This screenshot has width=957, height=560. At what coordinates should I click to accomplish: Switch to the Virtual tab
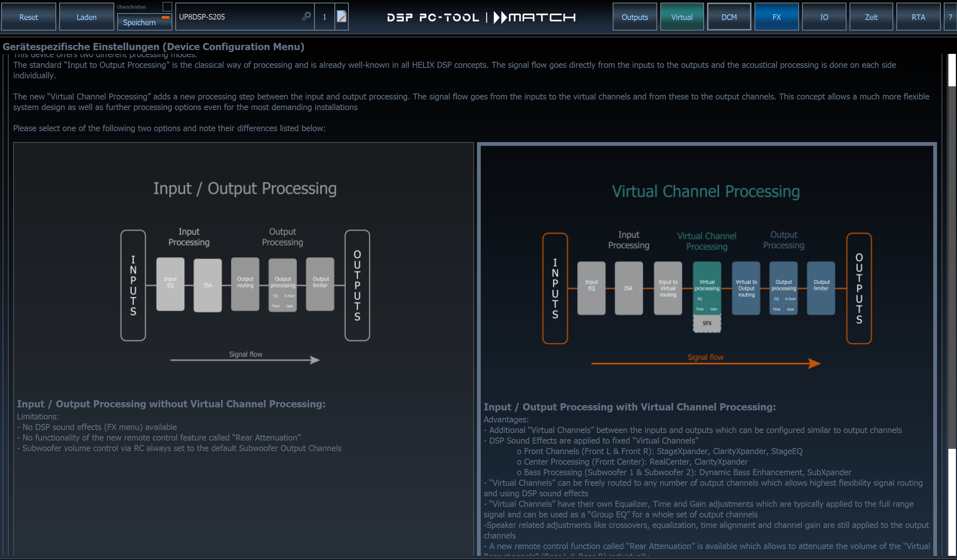click(682, 17)
